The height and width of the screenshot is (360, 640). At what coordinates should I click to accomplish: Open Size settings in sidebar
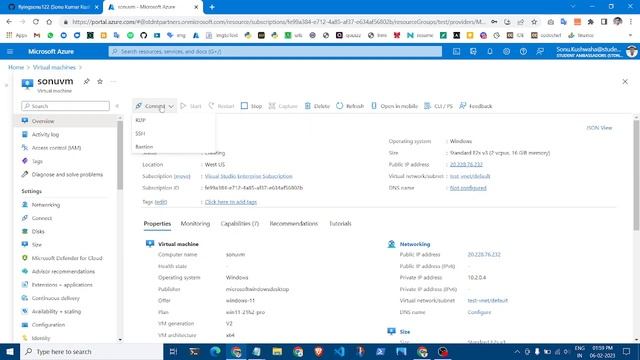(37, 245)
